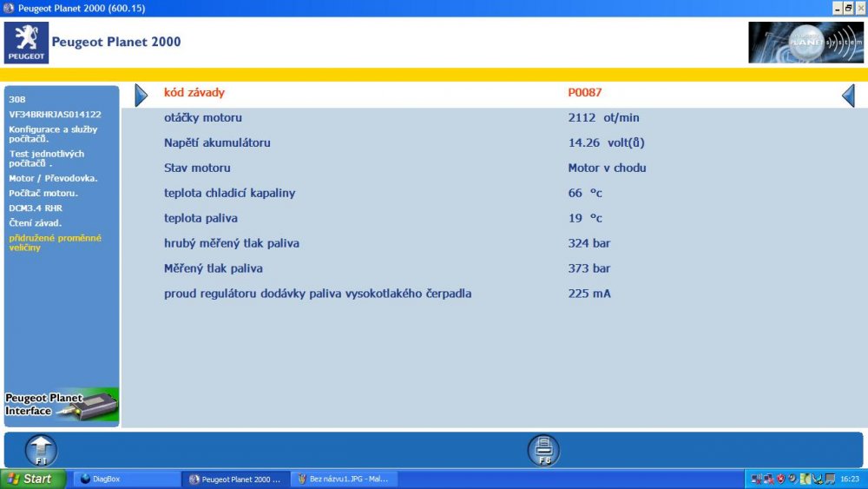
Task: Click the Planet System banner image
Action: click(806, 43)
